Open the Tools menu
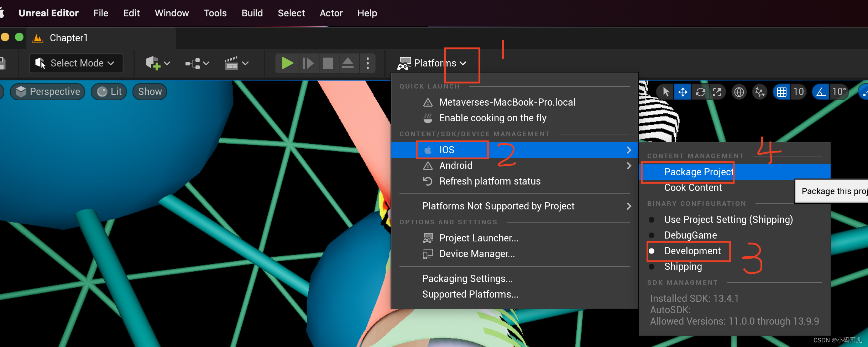Viewport: 868px width, 347px height. click(215, 13)
